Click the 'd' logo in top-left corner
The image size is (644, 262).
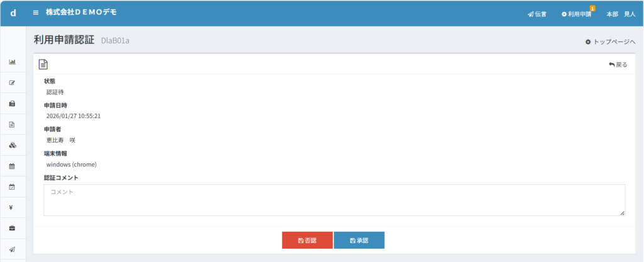click(13, 13)
